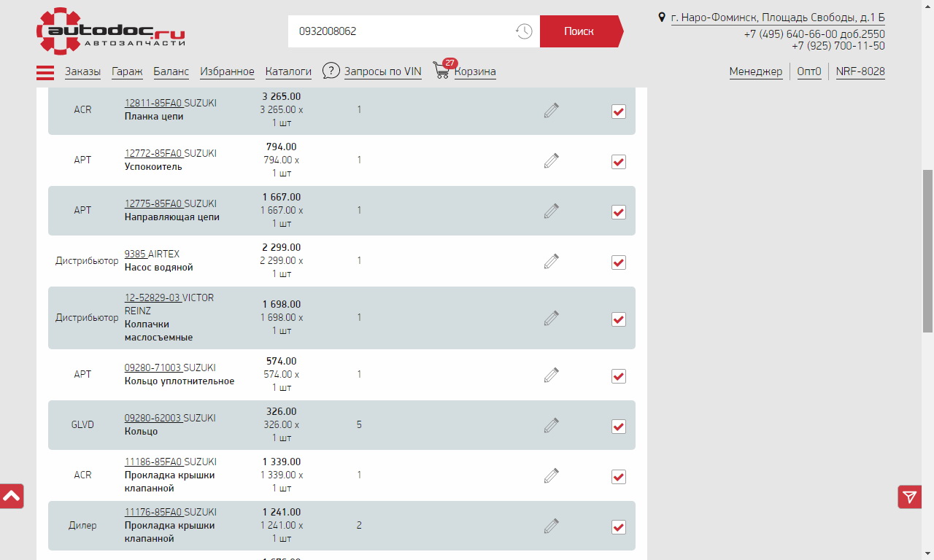Open the search history clock icon
The height and width of the screenshot is (560, 934).
[524, 31]
